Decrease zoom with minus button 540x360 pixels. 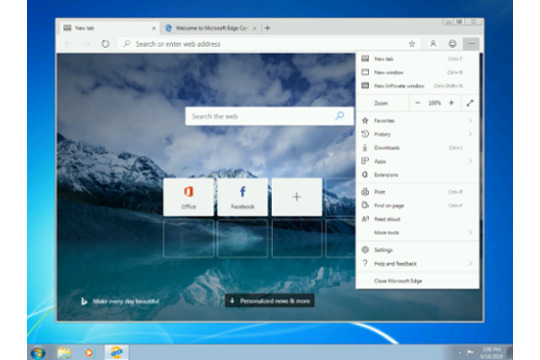[x=418, y=103]
